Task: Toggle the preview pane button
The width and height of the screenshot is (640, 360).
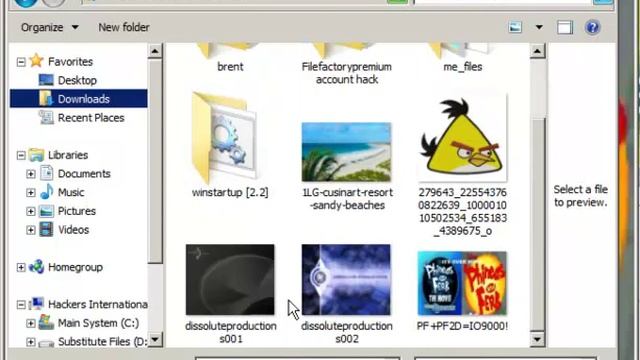Action: pos(565,27)
